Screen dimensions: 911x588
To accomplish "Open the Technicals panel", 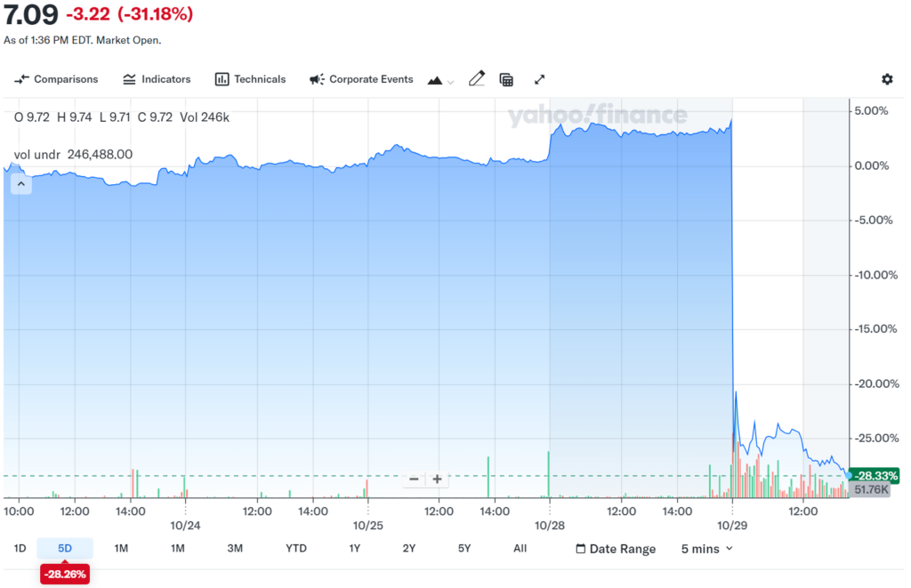I will [250, 79].
